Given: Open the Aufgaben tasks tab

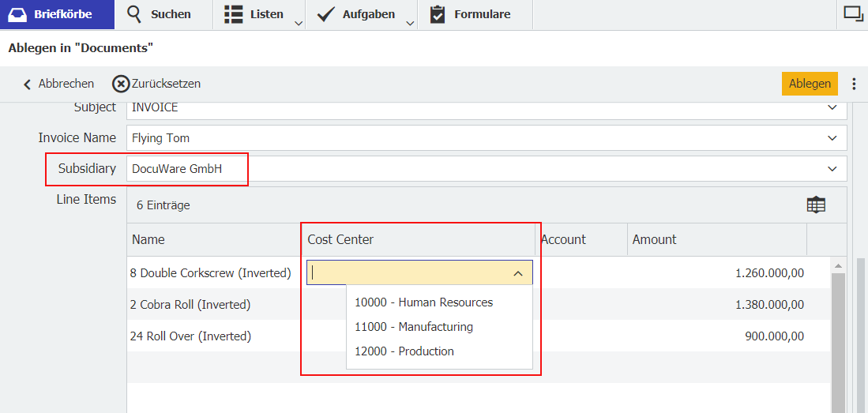Looking at the screenshot, I should pos(357,14).
